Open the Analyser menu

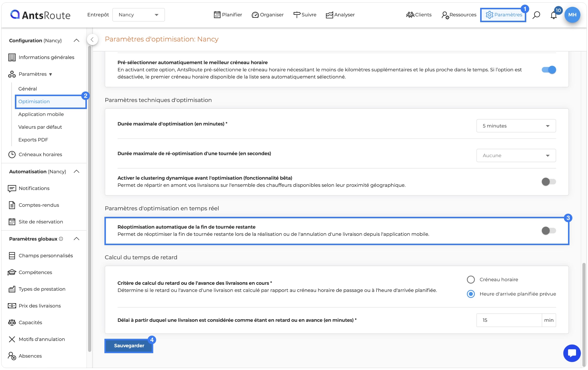(x=340, y=15)
